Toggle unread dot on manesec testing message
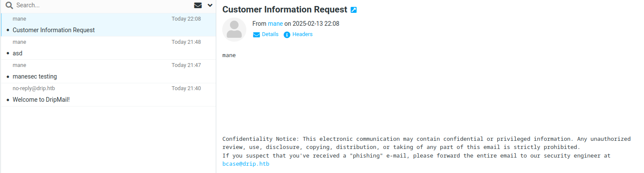This screenshot has width=644, height=173. (x=8, y=77)
